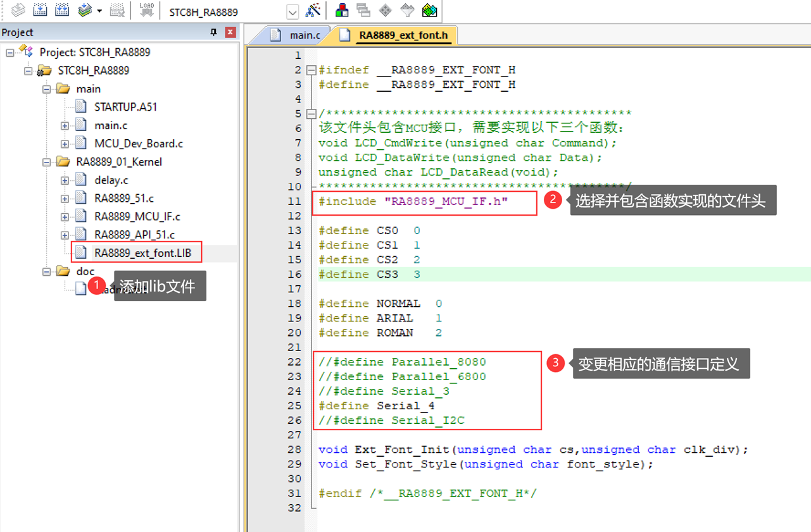Screen dimensions: 811x532
Task: Open the STC8H_RA8889 target dropdown
Action: [x=292, y=12]
